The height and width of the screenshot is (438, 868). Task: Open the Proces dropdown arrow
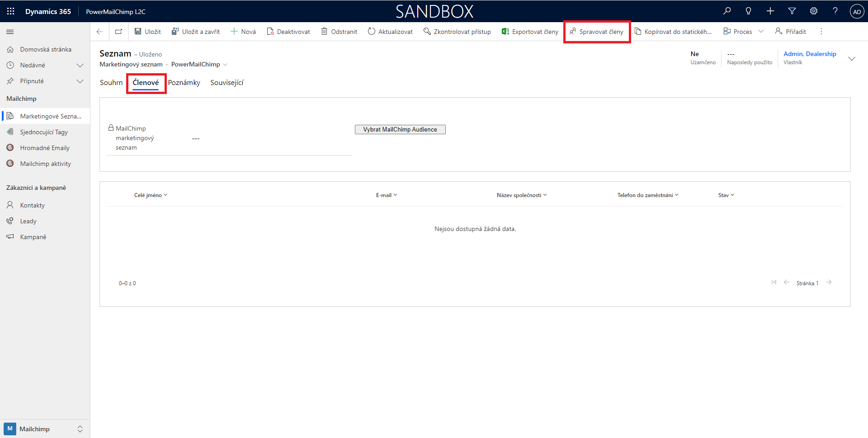(761, 32)
